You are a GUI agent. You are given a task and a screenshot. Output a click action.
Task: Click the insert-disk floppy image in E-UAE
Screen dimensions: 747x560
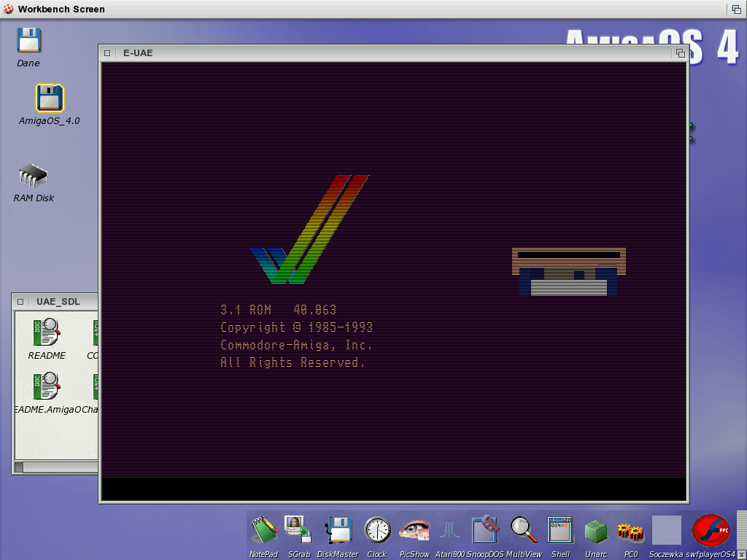[569, 271]
